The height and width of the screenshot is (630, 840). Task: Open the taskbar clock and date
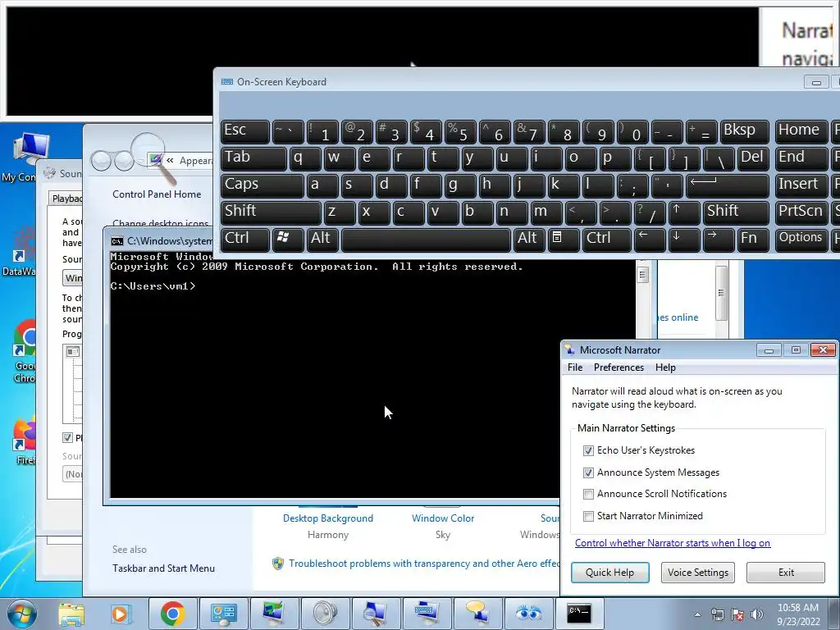(798, 614)
